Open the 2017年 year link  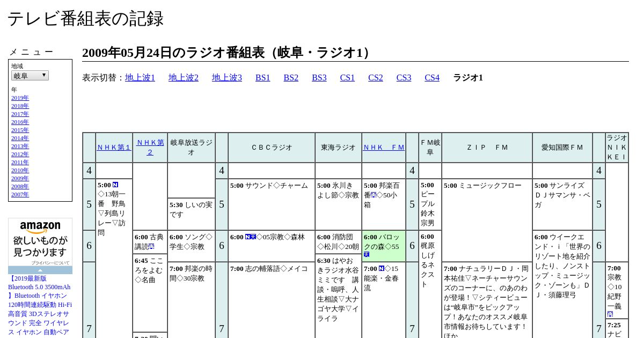[x=20, y=114]
